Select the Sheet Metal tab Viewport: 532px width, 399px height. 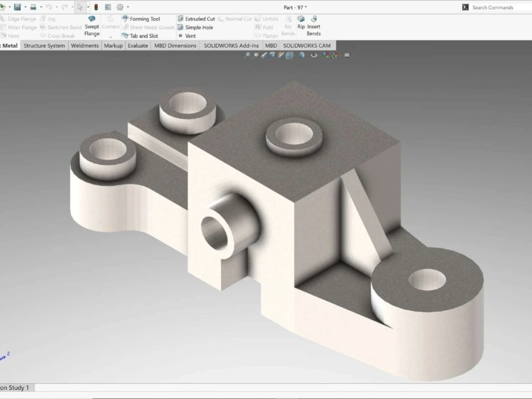[9, 45]
